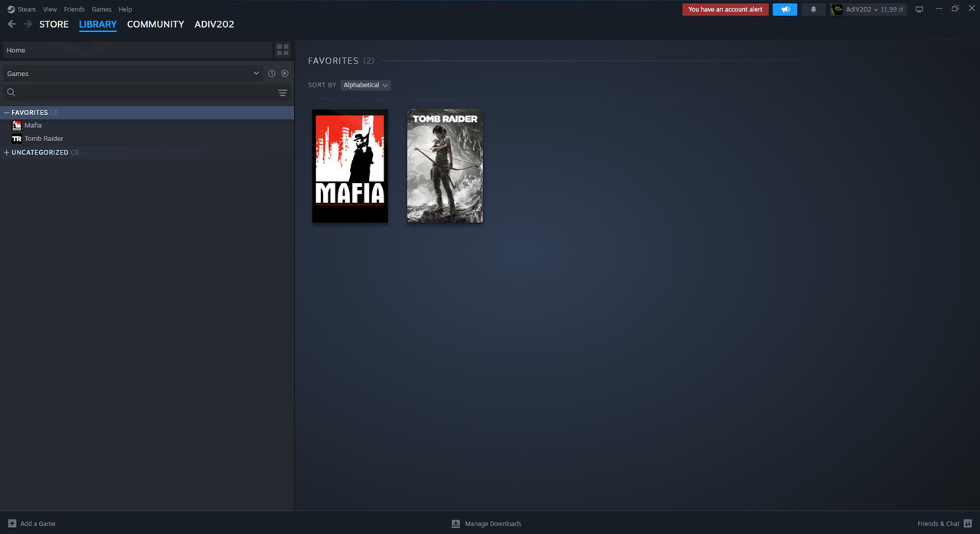This screenshot has width=980, height=534.
Task: Open the Games menu
Action: [x=102, y=9]
